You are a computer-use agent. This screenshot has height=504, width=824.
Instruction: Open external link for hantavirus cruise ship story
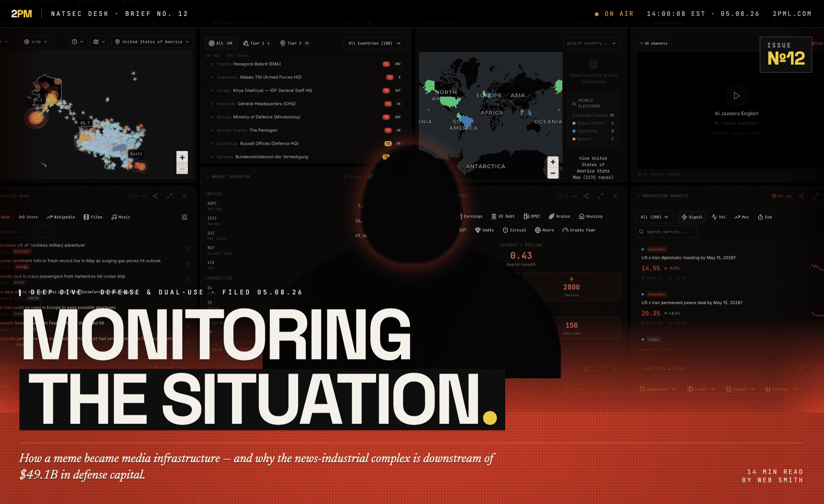pos(188,279)
